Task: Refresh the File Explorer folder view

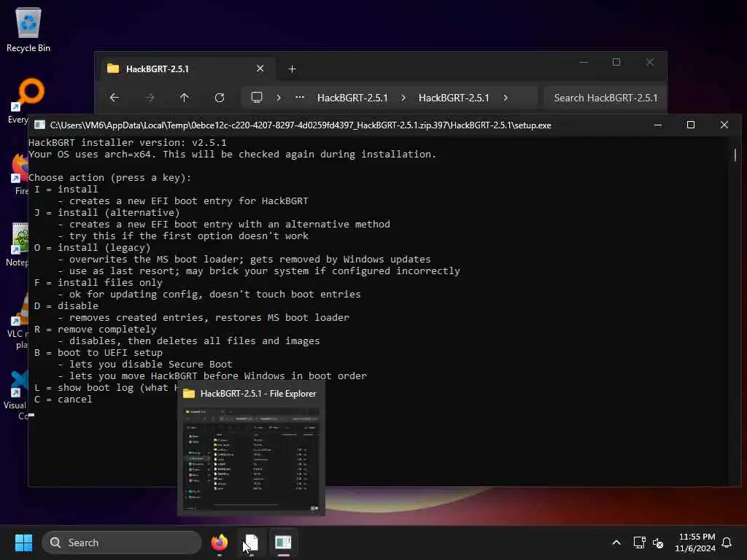Action: click(220, 98)
